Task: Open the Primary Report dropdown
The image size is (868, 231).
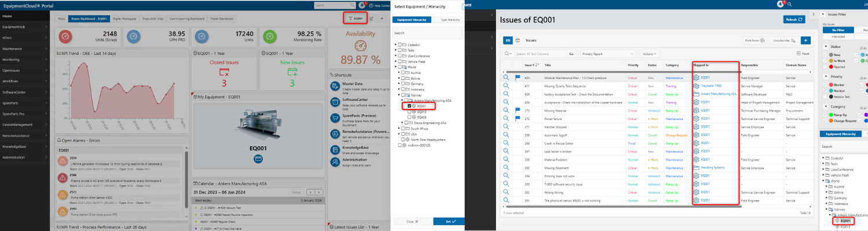Action: click(606, 54)
